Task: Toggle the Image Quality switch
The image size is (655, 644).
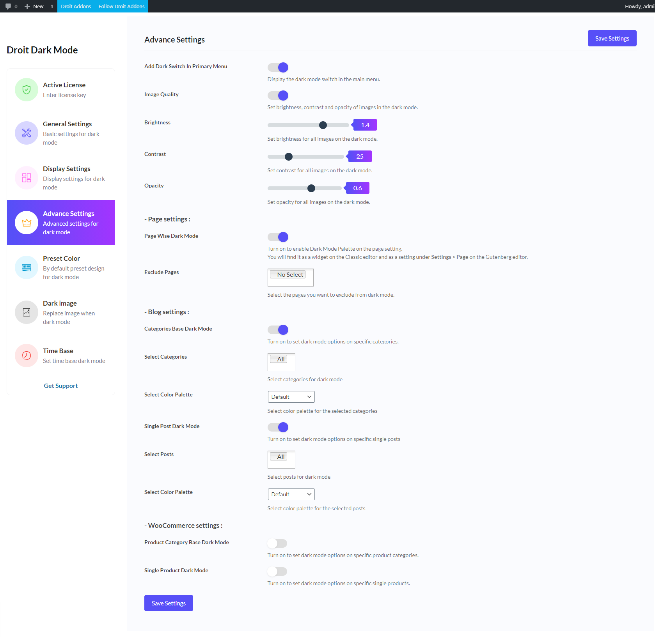Action: [x=278, y=96]
